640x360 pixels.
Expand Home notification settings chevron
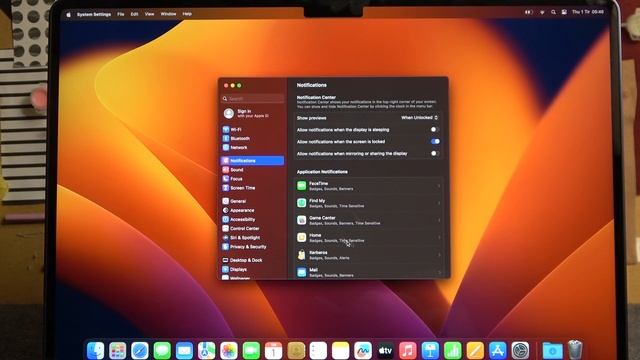439,238
